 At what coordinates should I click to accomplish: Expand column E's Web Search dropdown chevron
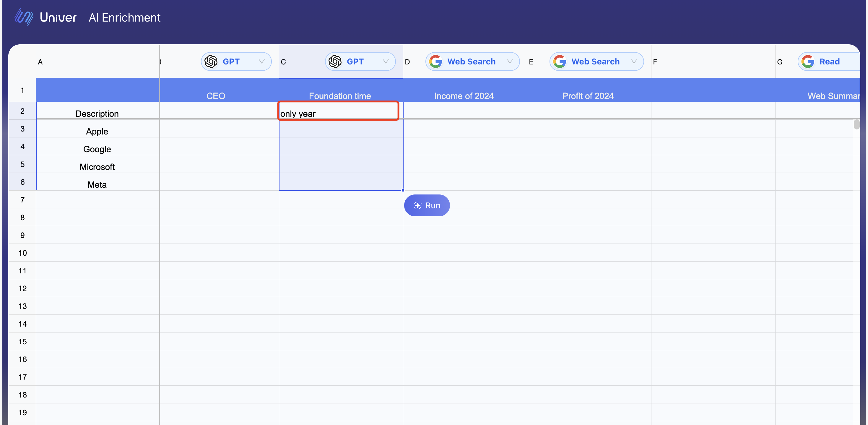(x=634, y=62)
